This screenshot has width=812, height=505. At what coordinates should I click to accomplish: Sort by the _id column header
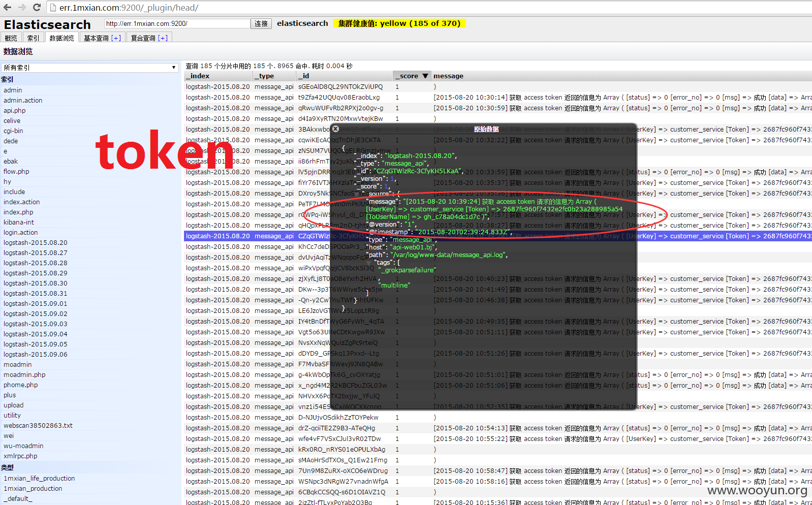345,76
